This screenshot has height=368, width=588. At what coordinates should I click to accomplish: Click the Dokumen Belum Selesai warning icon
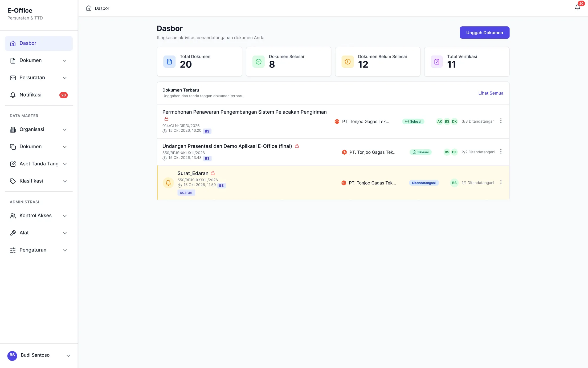348,62
